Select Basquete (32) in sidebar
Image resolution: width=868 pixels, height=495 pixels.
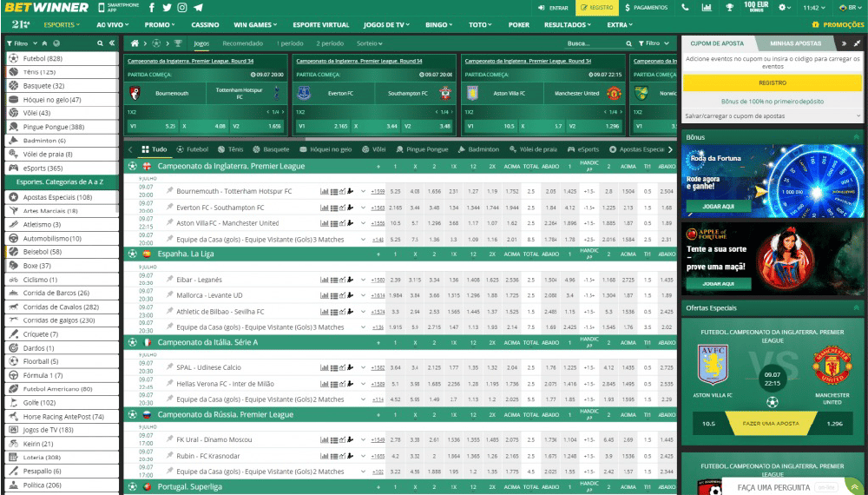[62, 86]
